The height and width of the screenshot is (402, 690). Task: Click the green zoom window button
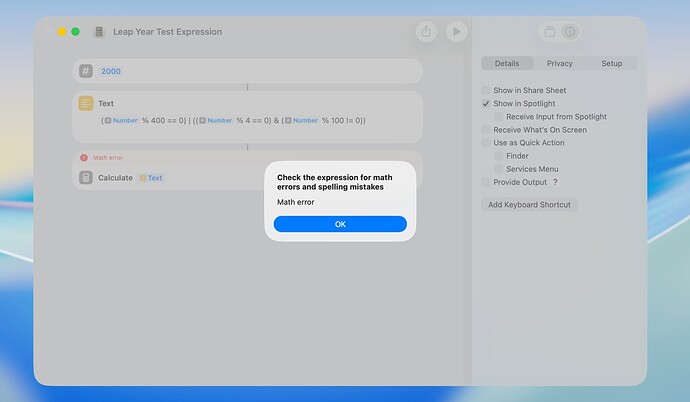pyautogui.click(x=75, y=32)
